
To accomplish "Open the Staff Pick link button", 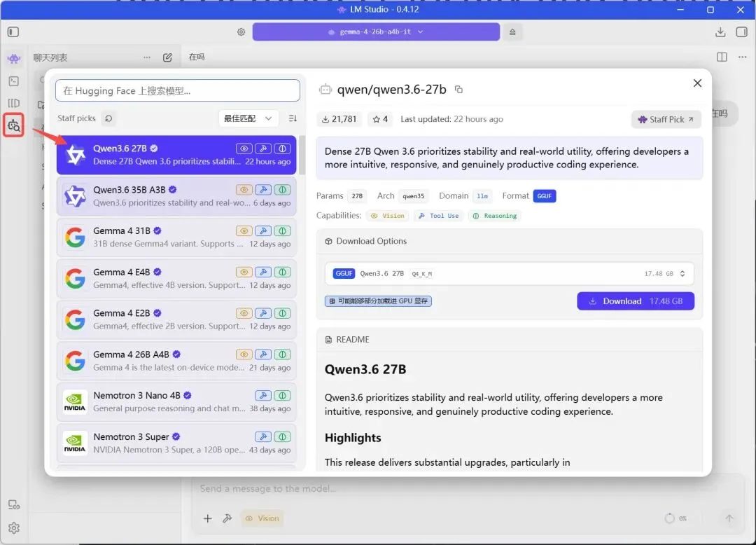I will click(x=666, y=119).
